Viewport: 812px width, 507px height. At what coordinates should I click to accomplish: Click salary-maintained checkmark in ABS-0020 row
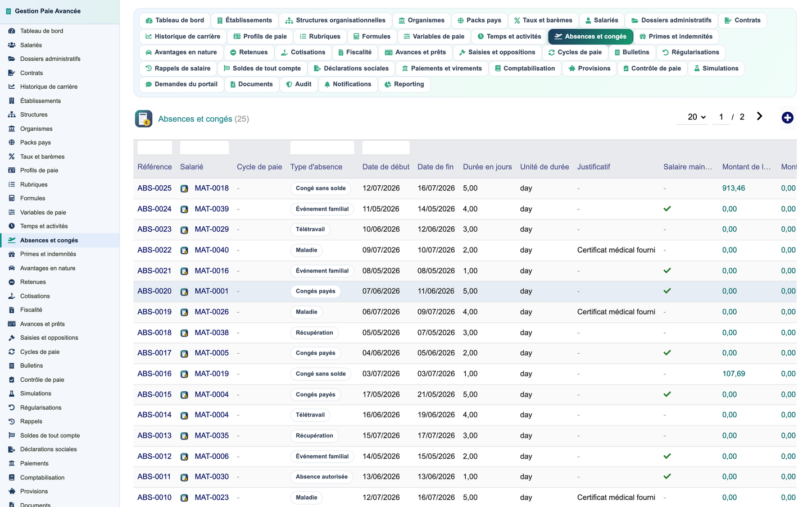(x=667, y=291)
